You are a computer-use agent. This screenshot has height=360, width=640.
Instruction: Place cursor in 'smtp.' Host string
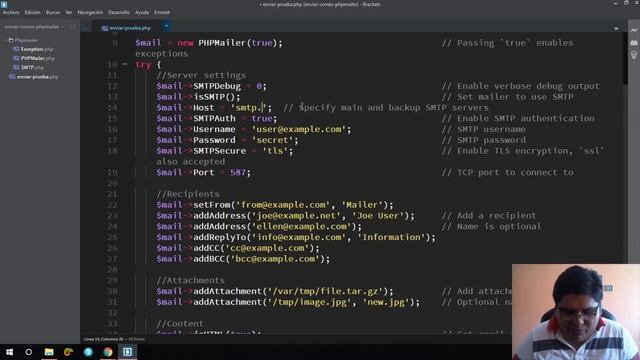click(249, 108)
